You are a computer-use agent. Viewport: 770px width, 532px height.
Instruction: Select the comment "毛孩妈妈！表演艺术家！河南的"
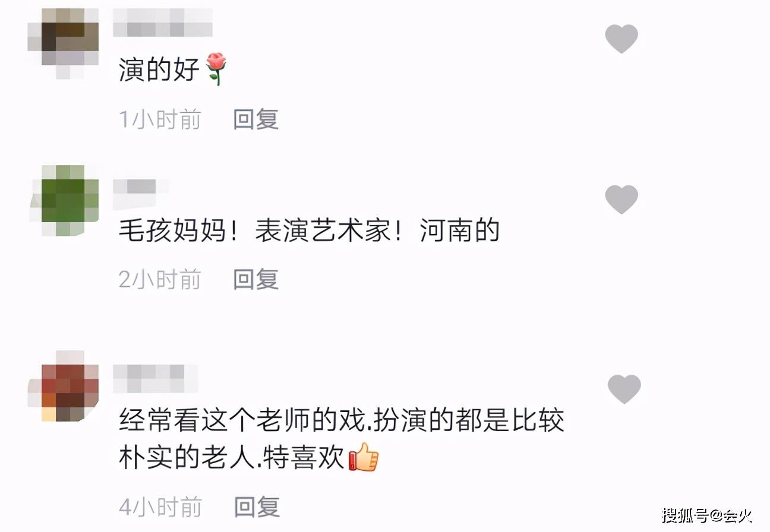(309, 231)
